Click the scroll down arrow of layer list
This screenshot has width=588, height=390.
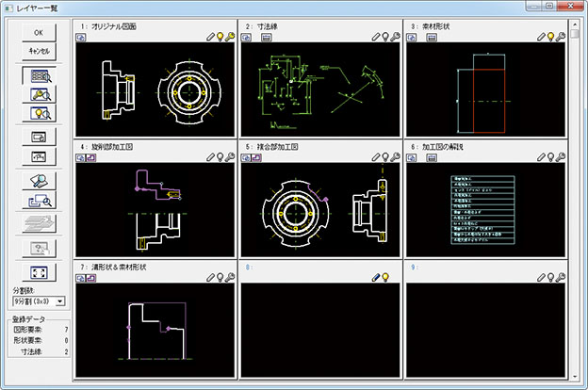coord(574,376)
